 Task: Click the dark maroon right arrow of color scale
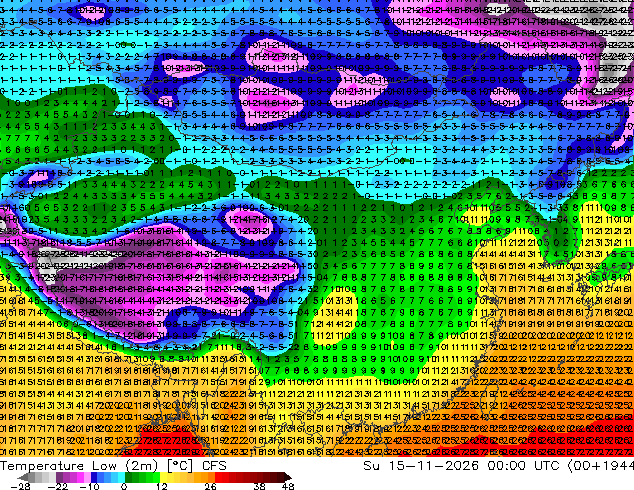287,477
